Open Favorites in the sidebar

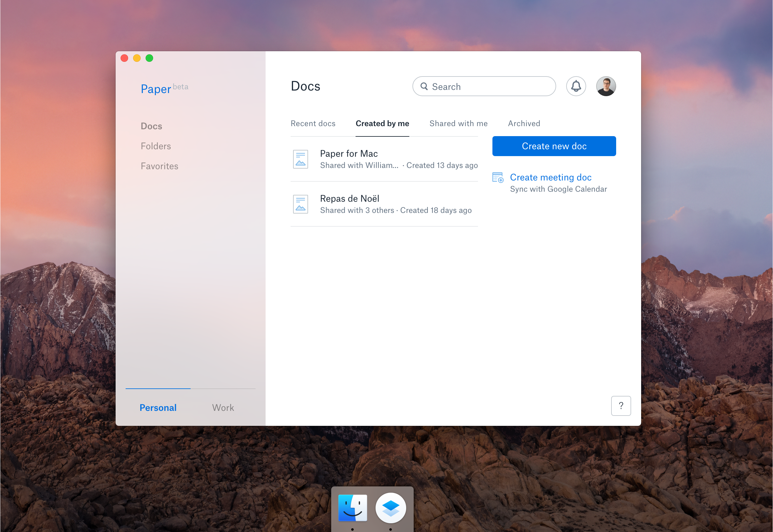[159, 166]
